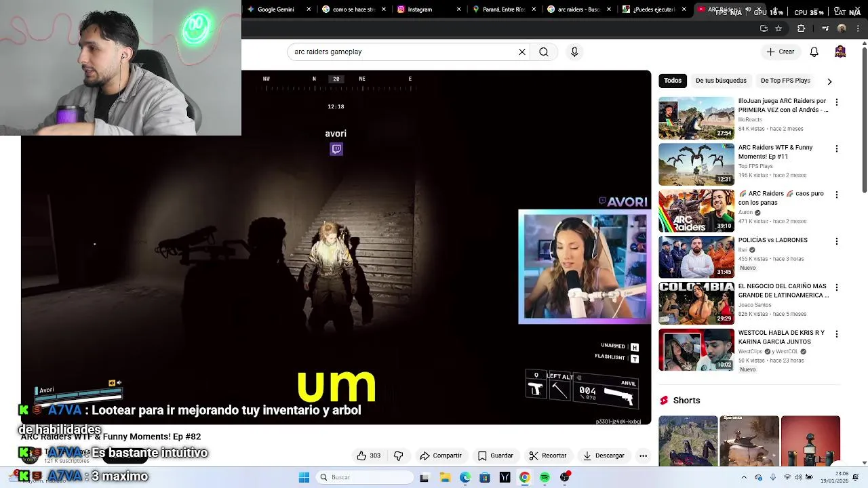
Task: Select the De Top FPS Plays chip
Action: pos(785,81)
